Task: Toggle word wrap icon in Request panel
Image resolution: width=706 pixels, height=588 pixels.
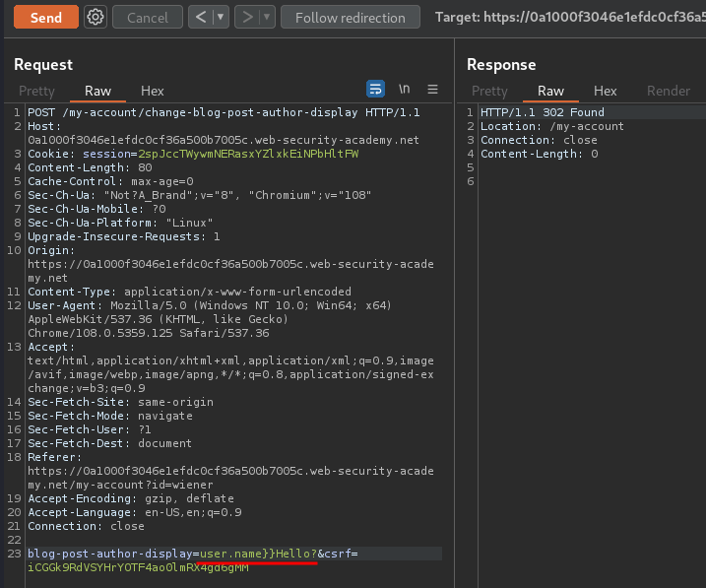Action: coord(375,89)
